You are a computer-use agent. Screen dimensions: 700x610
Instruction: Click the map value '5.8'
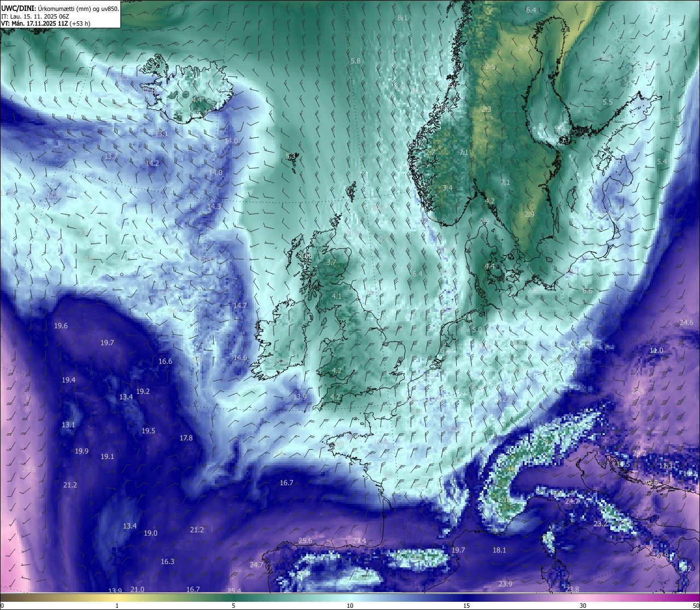355,61
